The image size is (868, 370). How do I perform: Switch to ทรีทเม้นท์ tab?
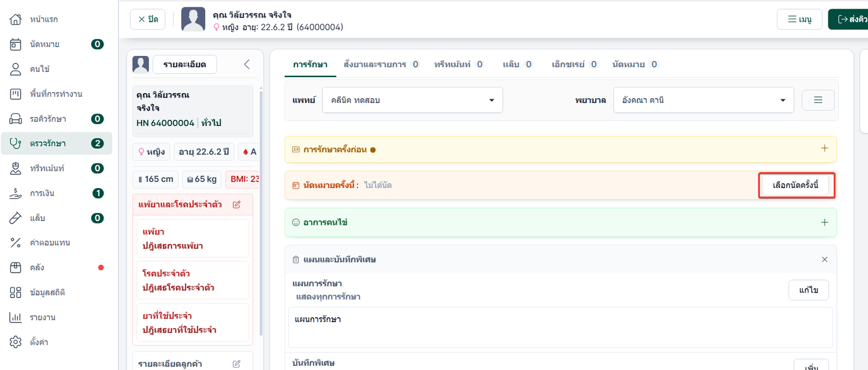(459, 64)
